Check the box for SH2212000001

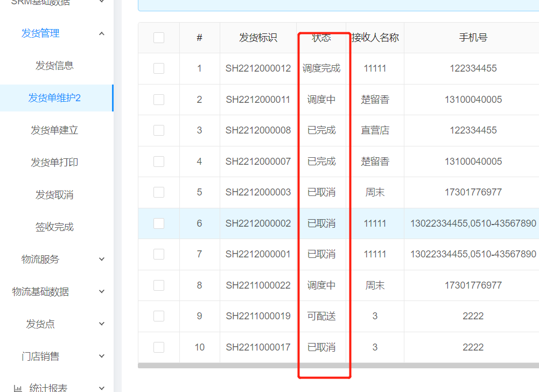(x=159, y=254)
